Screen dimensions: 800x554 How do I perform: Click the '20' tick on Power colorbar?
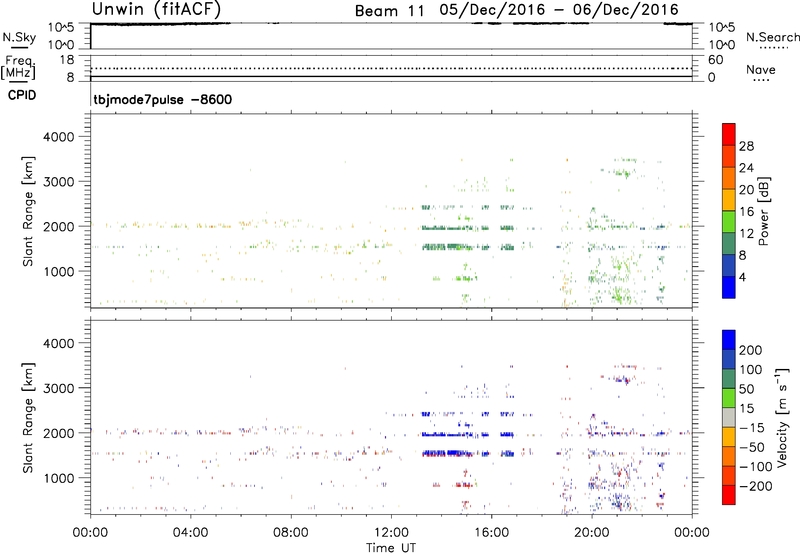[746, 190]
